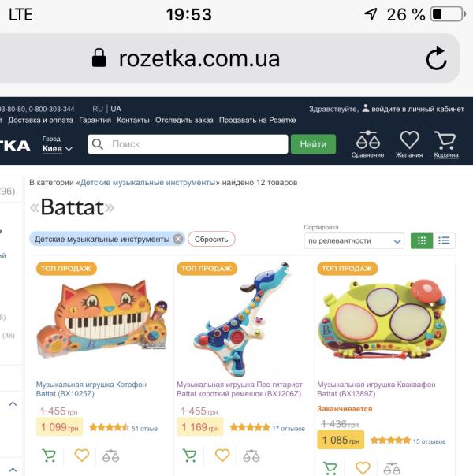Expand the Киев city selector
Screen dimensions: 473x476
(x=58, y=148)
